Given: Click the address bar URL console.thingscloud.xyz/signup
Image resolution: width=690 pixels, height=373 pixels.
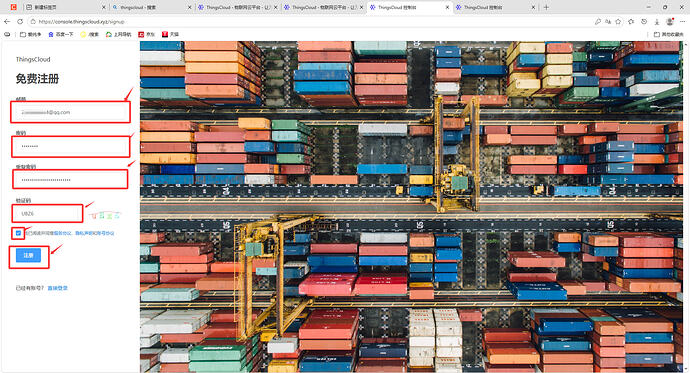Looking at the screenshot, I should [x=82, y=22].
